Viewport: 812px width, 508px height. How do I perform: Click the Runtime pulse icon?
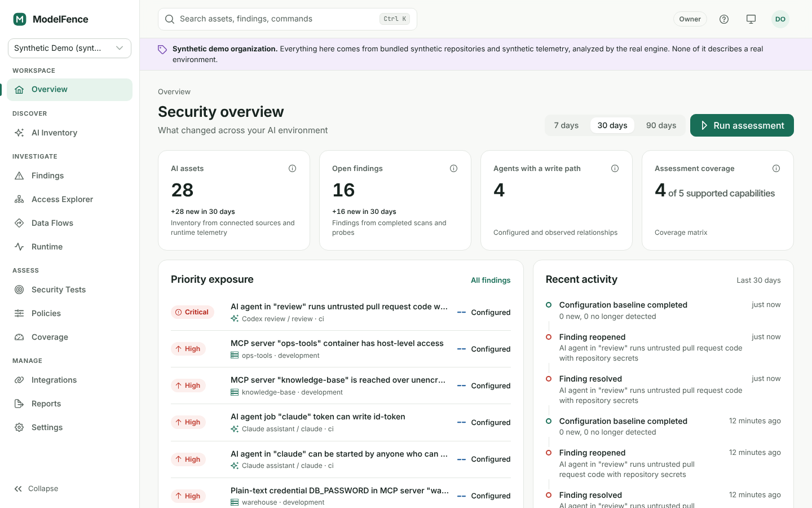click(x=19, y=247)
